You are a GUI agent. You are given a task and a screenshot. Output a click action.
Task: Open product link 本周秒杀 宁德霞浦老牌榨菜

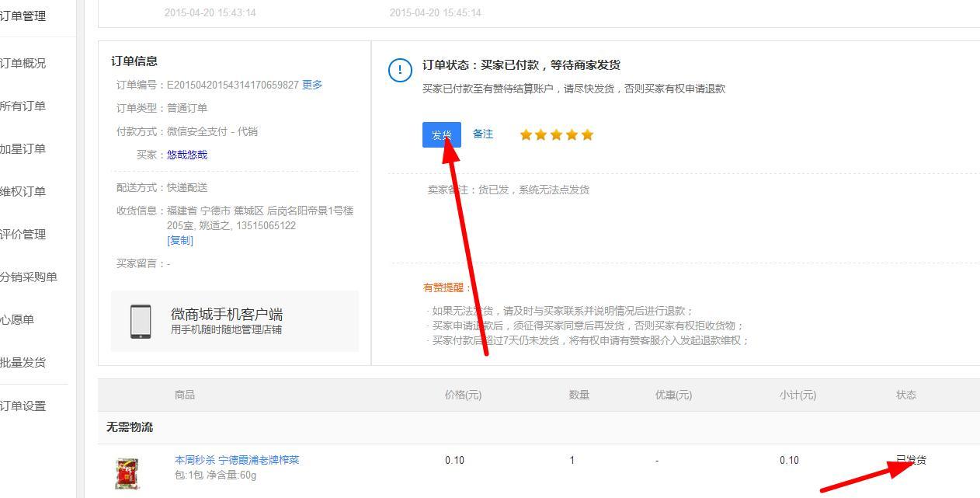237,460
